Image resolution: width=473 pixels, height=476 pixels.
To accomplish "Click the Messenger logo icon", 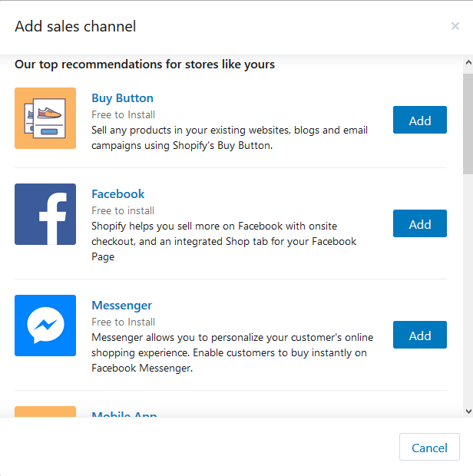I will point(45,326).
